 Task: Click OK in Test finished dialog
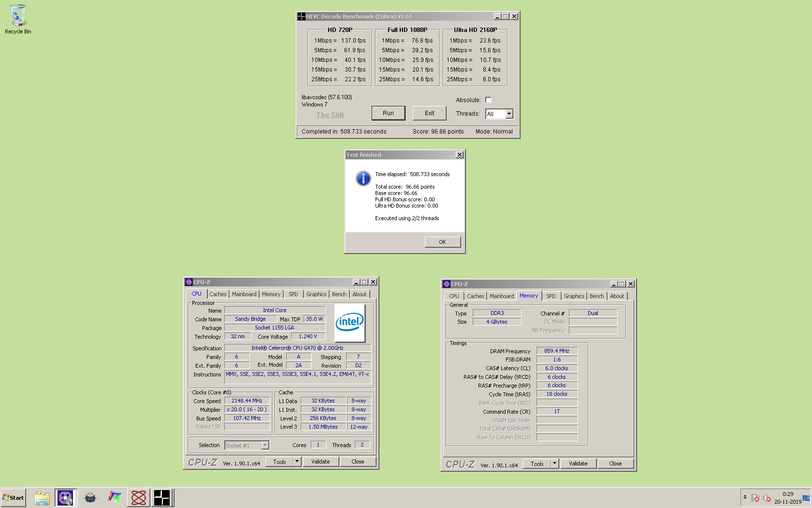coord(443,242)
